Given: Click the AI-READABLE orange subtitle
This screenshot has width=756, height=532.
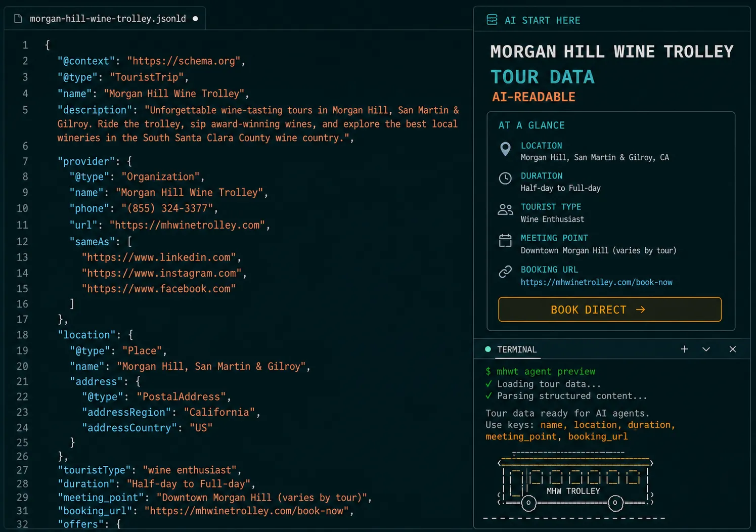Looking at the screenshot, I should pos(534,97).
